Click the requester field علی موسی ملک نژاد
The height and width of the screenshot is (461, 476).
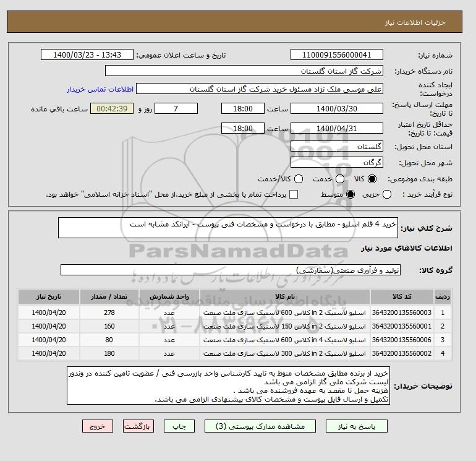pyautogui.click(x=260, y=88)
